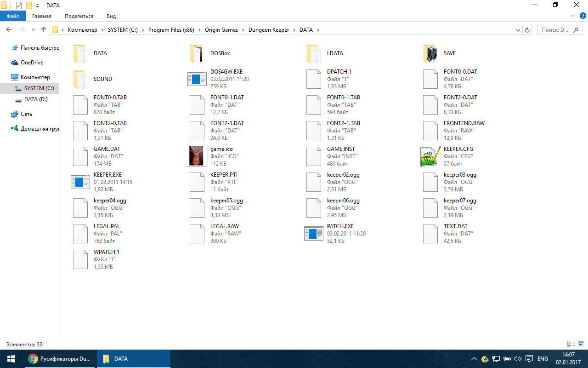
Task: Select the game.ico red icon file
Action: pyautogui.click(x=197, y=156)
